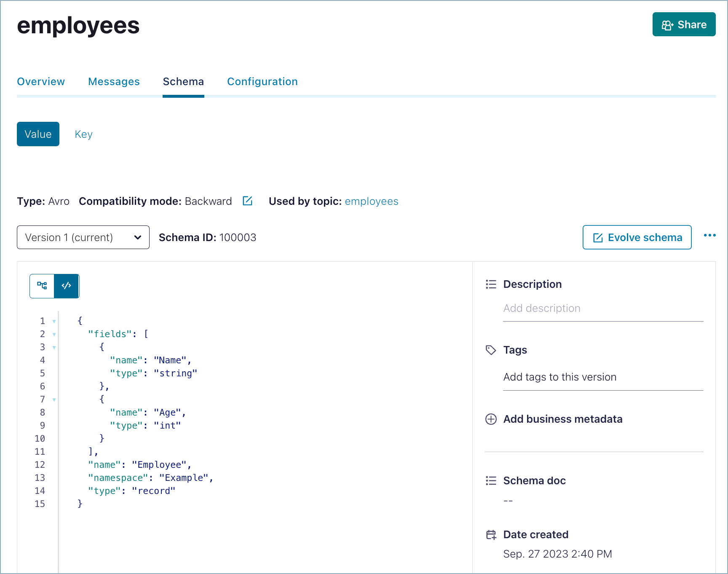Click the Add business metadata plus icon
Viewport: 728px width, 574px height.
point(491,419)
